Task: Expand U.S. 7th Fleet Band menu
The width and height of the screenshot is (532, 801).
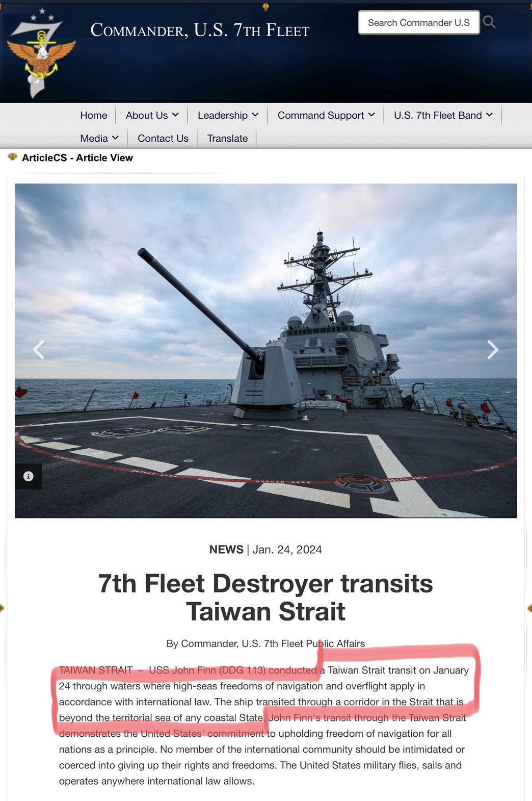Action: point(443,115)
